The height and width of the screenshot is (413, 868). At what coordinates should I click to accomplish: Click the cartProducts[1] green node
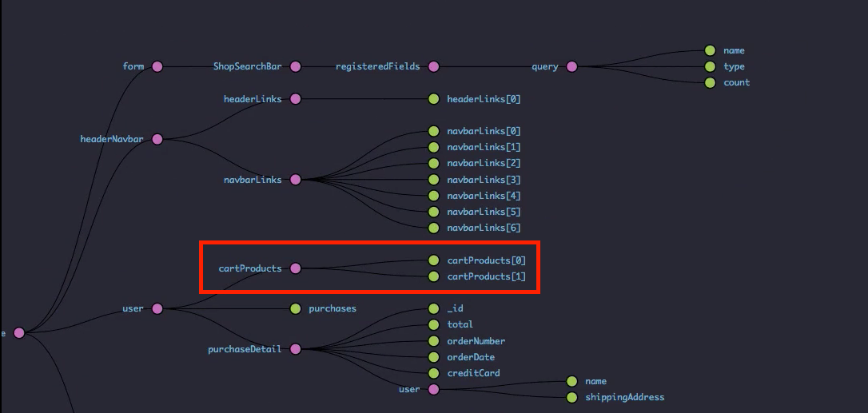point(434,276)
